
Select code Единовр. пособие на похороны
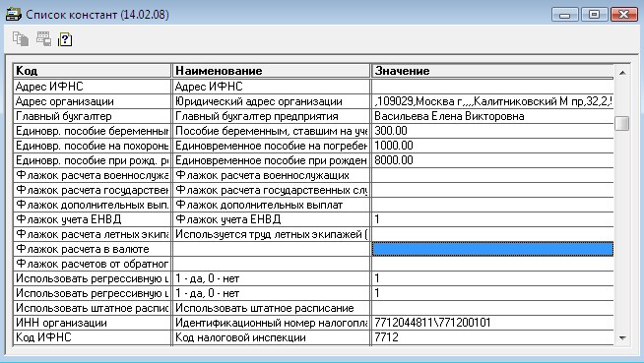tap(92, 146)
